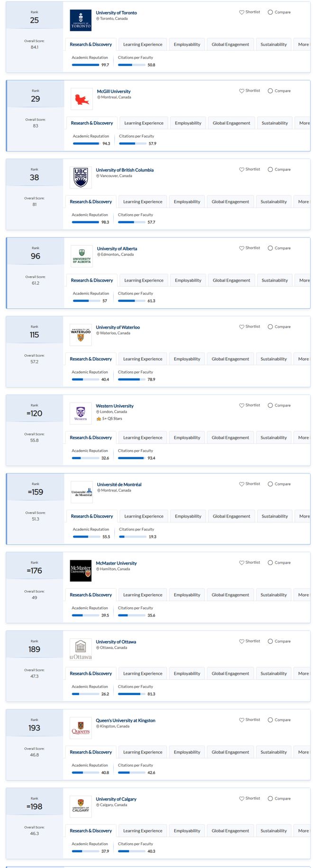Select Compare radio for University of Toronto
Image resolution: width=313 pixels, height=868 pixels.
[x=270, y=12]
